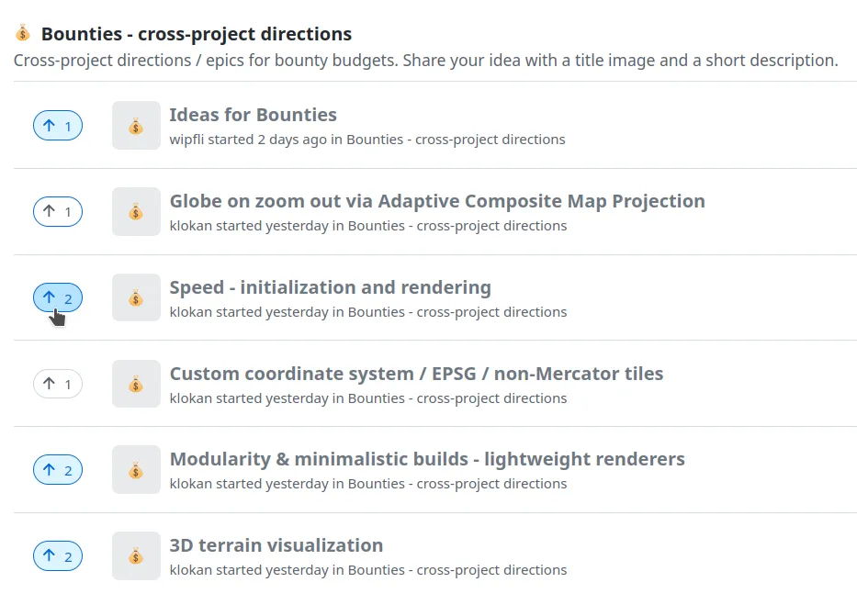Click money bag icon beside Modularity discussion

point(136,470)
